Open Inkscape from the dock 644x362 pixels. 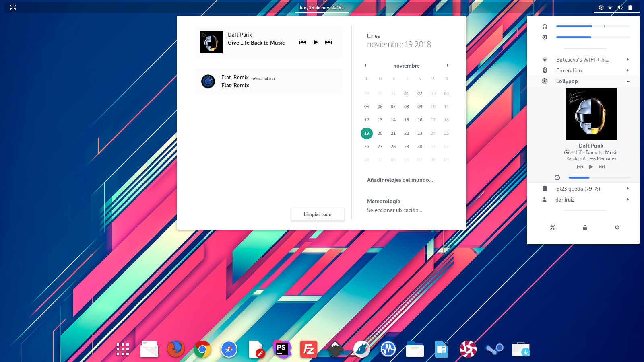335,349
